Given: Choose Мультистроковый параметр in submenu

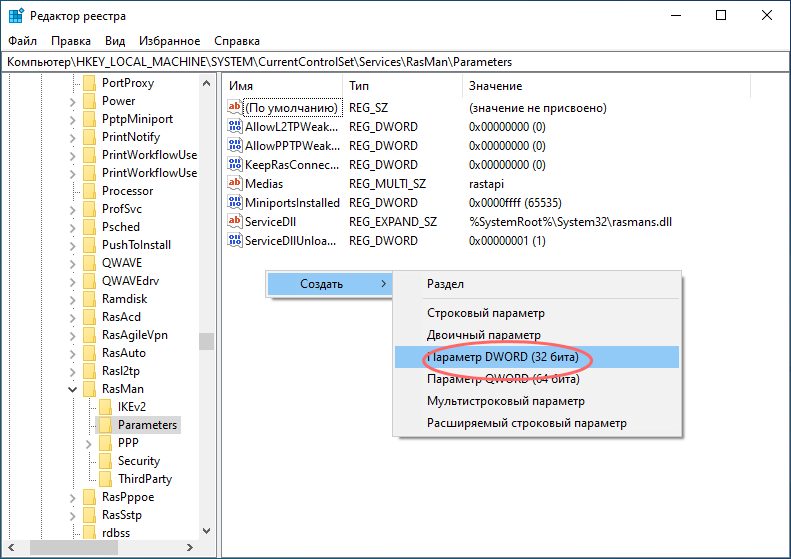Looking at the screenshot, I should pyautogui.click(x=537, y=401).
